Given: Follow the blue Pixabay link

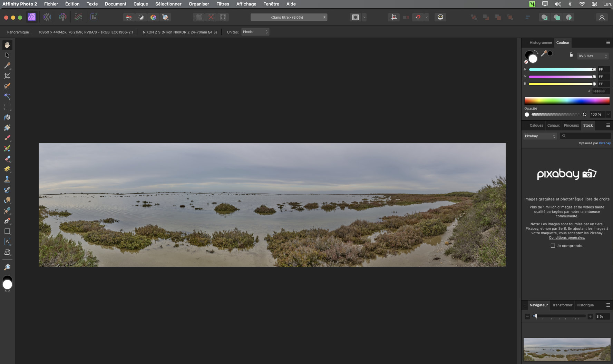Looking at the screenshot, I should tap(605, 143).
